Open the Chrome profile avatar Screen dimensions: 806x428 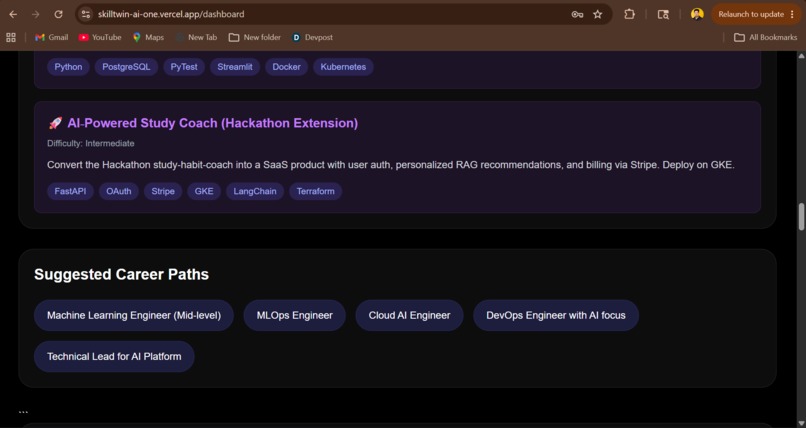pos(697,14)
